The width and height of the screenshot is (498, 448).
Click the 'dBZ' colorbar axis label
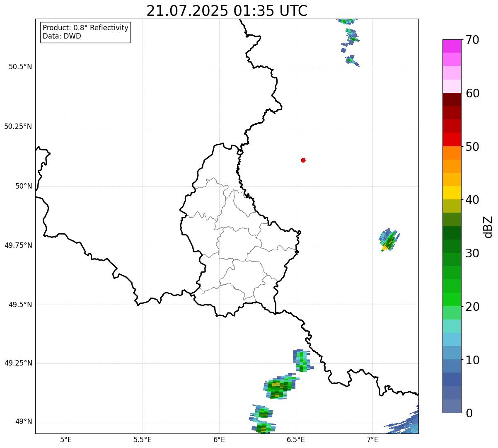488,227
